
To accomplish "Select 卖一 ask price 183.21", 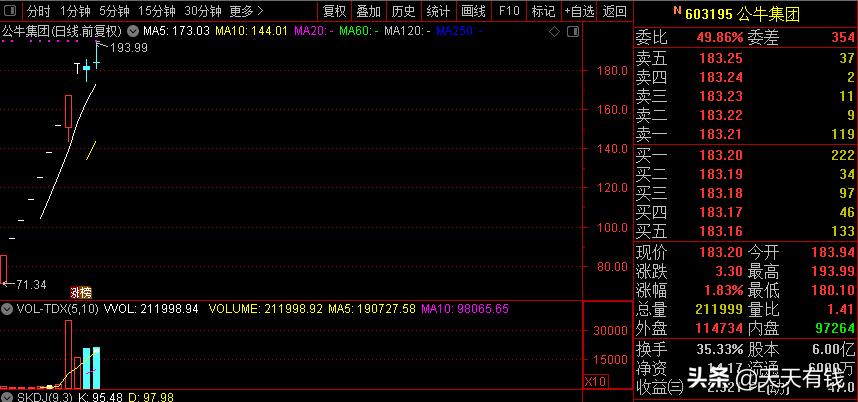I will [x=721, y=134].
